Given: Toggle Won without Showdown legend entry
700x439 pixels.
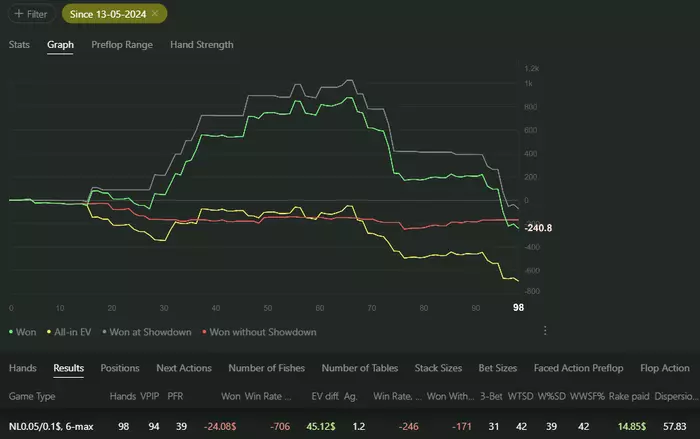Looking at the screenshot, I should point(260,331).
